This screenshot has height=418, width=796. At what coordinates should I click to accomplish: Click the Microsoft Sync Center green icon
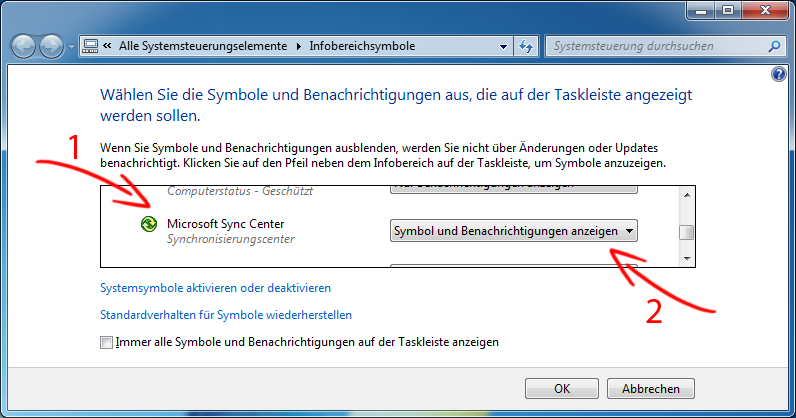(149, 223)
